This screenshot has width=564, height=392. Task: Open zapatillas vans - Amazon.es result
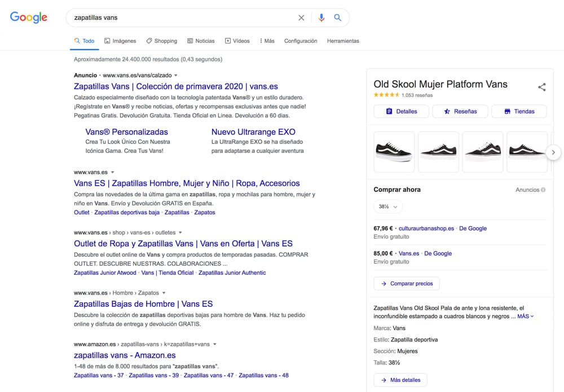pyautogui.click(x=125, y=355)
